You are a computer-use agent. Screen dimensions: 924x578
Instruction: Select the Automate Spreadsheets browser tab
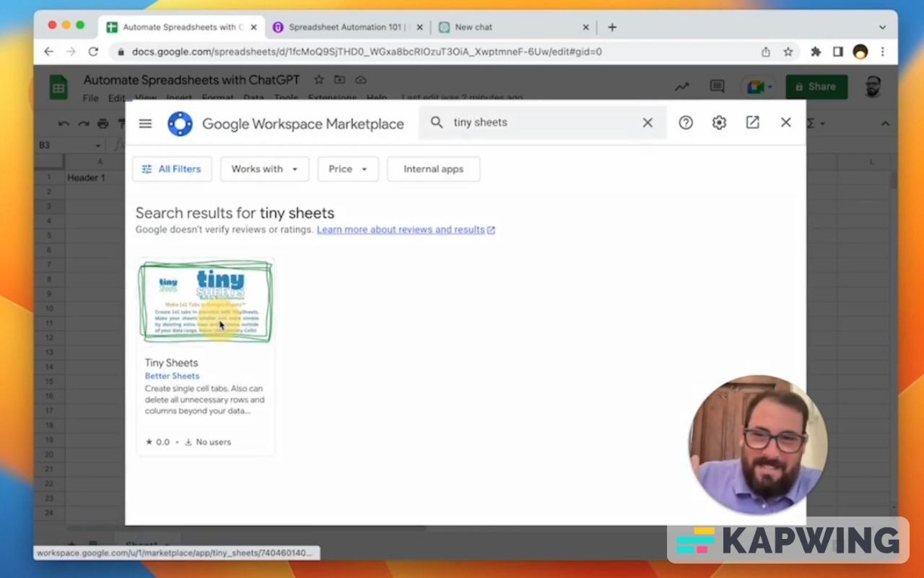[181, 27]
